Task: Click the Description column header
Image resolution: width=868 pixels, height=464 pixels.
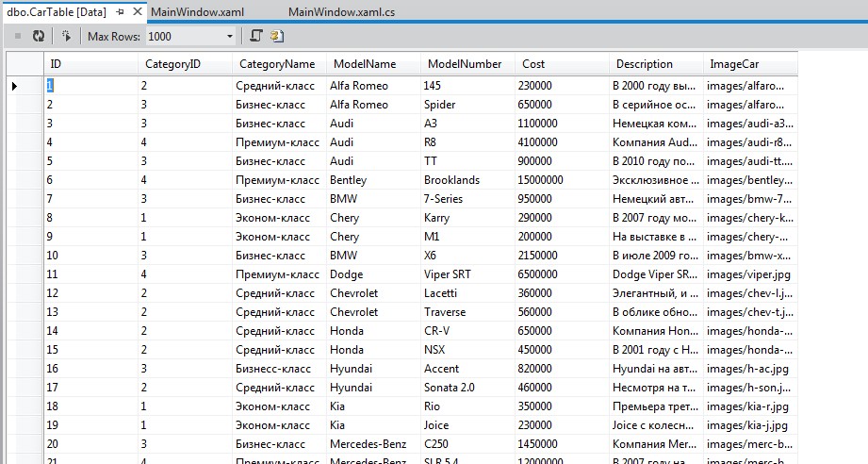Action: (x=656, y=64)
